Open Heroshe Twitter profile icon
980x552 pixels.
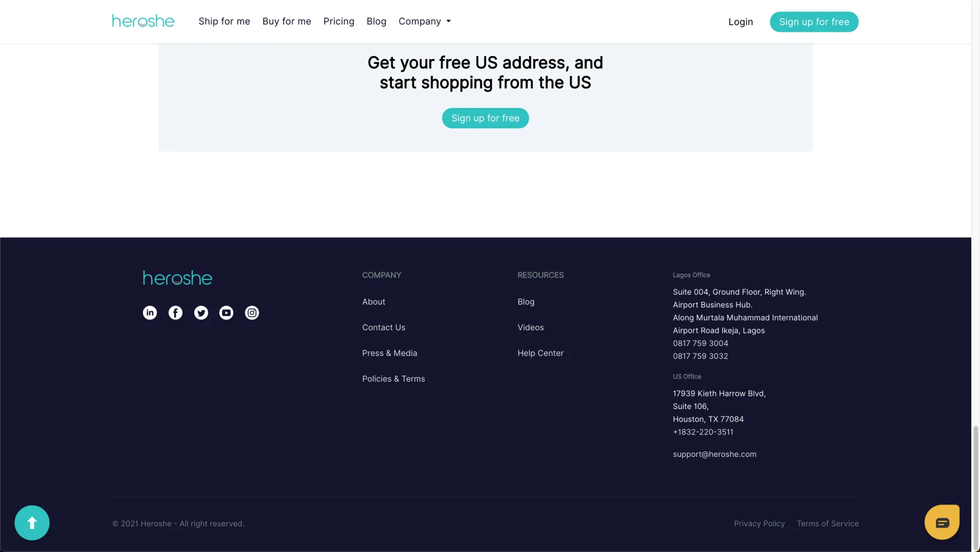click(201, 313)
